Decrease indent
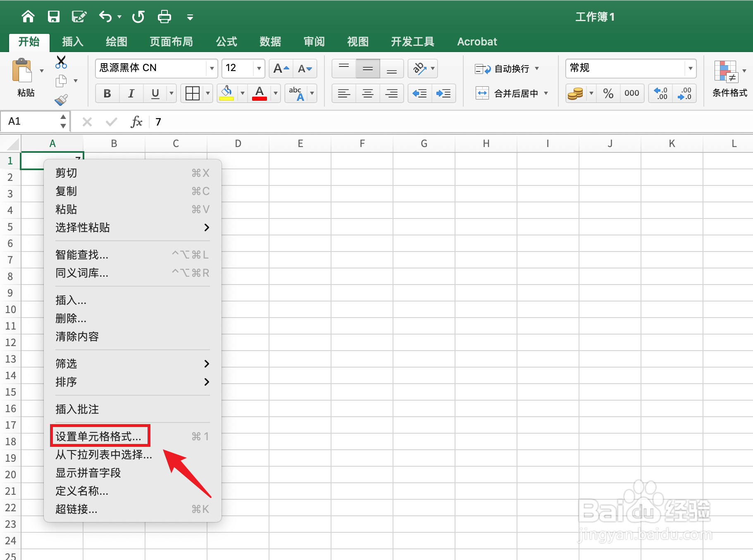Image resolution: width=753 pixels, height=560 pixels. pos(420,93)
